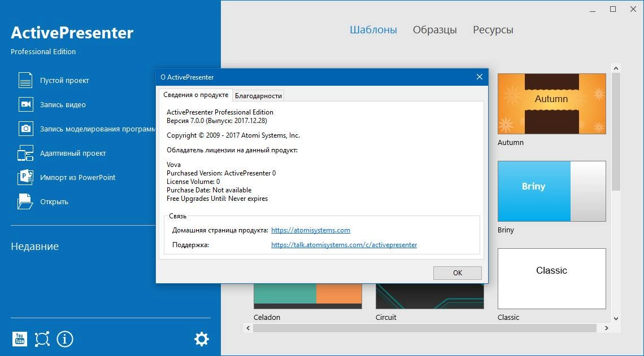Select the Autumn template thumbnail
This screenshot has width=644, height=356.
(551, 104)
